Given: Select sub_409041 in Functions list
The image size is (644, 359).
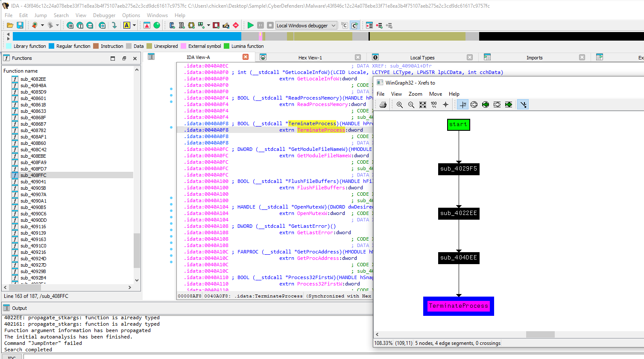Looking at the screenshot, I should tap(33, 182).
